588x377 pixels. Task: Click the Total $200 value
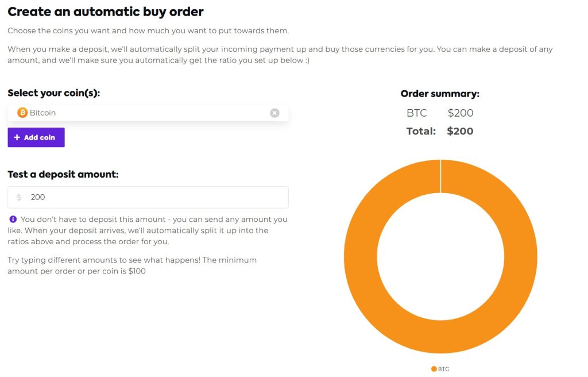point(460,131)
